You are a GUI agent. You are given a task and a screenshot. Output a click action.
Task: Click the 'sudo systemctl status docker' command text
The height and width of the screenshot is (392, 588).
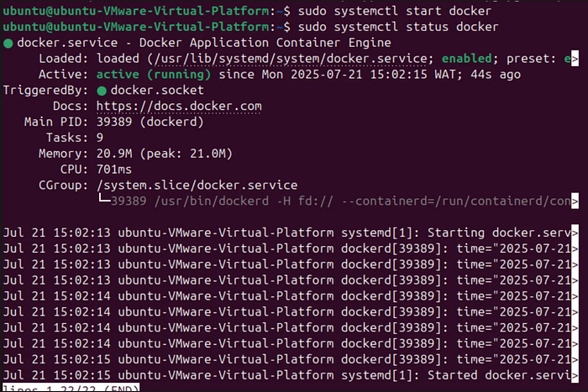(398, 27)
